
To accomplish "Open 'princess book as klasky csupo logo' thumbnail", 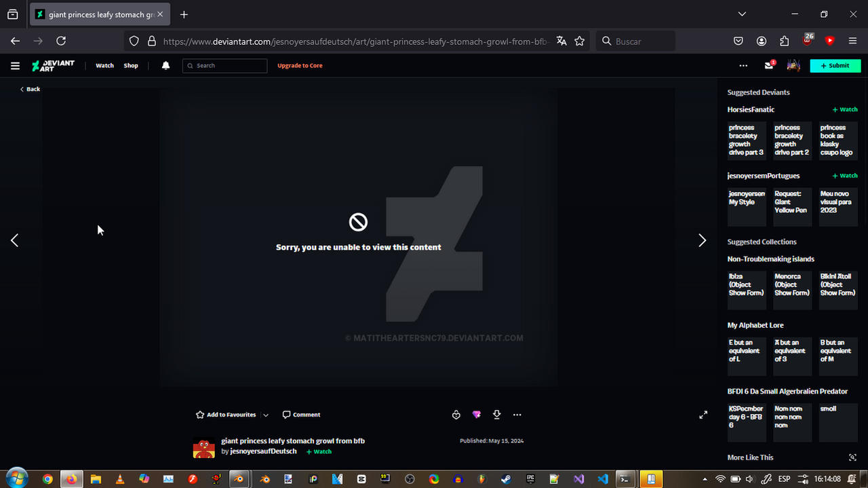I will click(x=838, y=140).
